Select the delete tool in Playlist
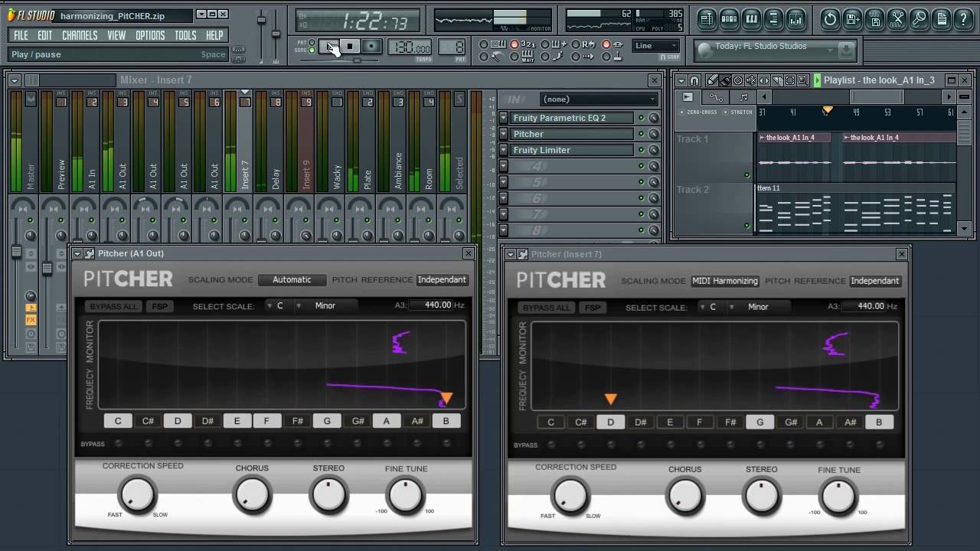The width and height of the screenshot is (980, 551). pos(738,80)
